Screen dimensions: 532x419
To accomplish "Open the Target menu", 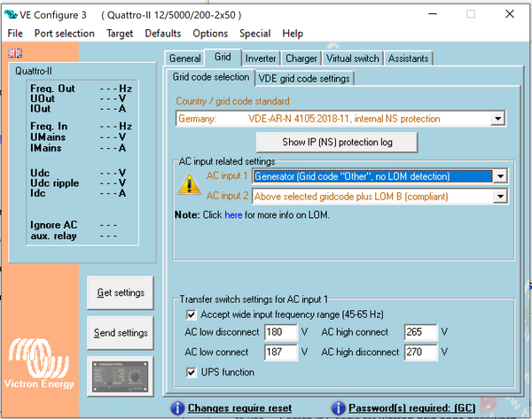I will pyautogui.click(x=120, y=34).
